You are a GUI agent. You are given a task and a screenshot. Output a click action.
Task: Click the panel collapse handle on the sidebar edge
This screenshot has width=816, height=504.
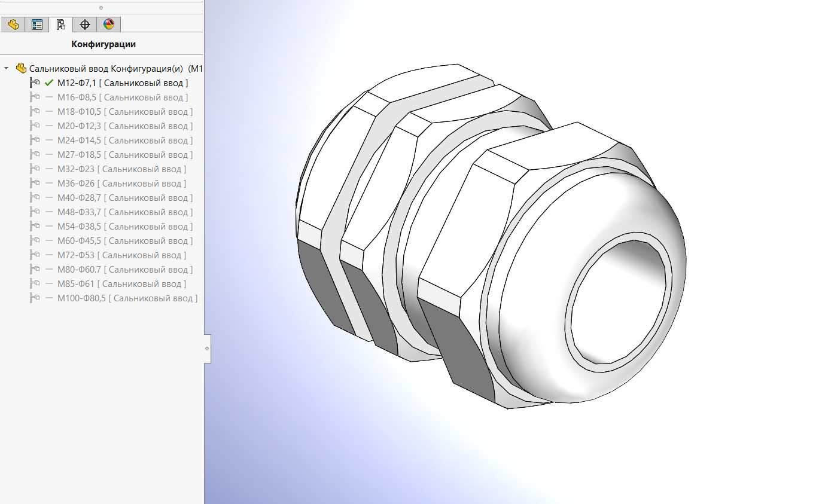click(207, 348)
